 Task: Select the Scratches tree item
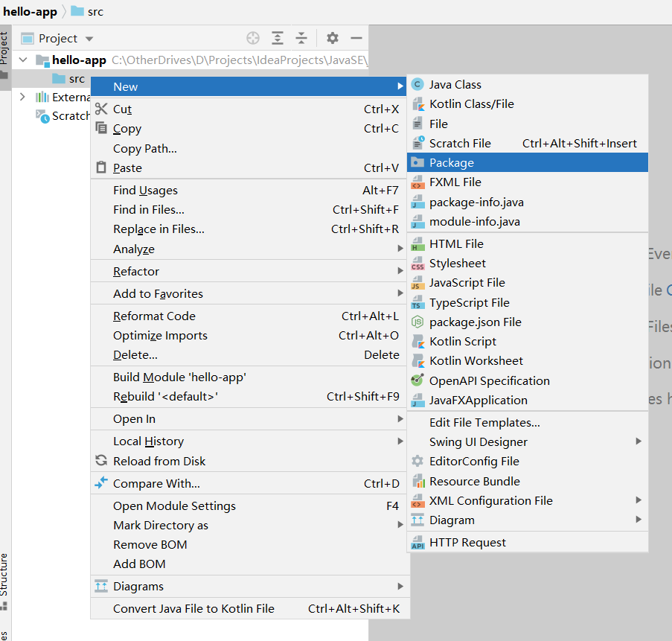[63, 115]
